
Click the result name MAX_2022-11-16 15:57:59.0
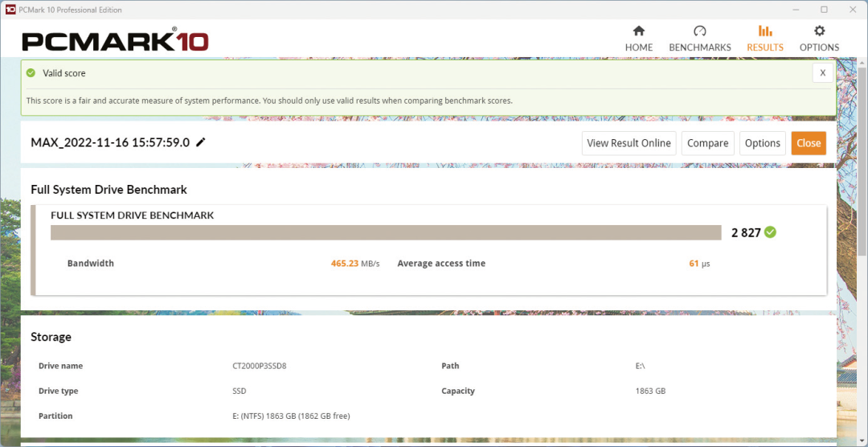tap(110, 142)
